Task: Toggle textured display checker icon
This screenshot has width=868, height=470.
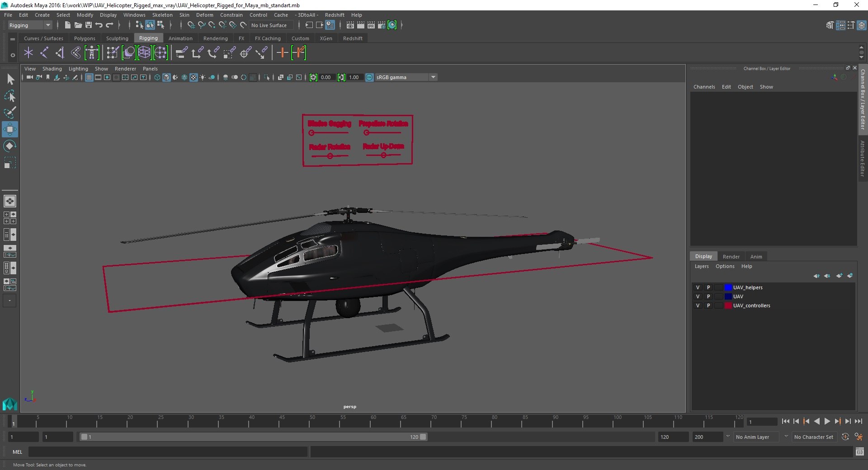Action: coord(193,77)
